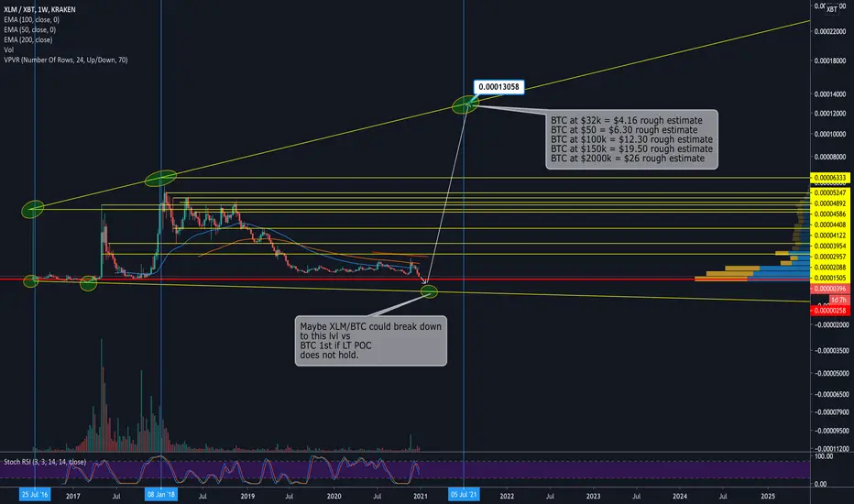Select the Stoch RSI indicator legend
Viewport: 854px width, 504px height.
(45, 462)
